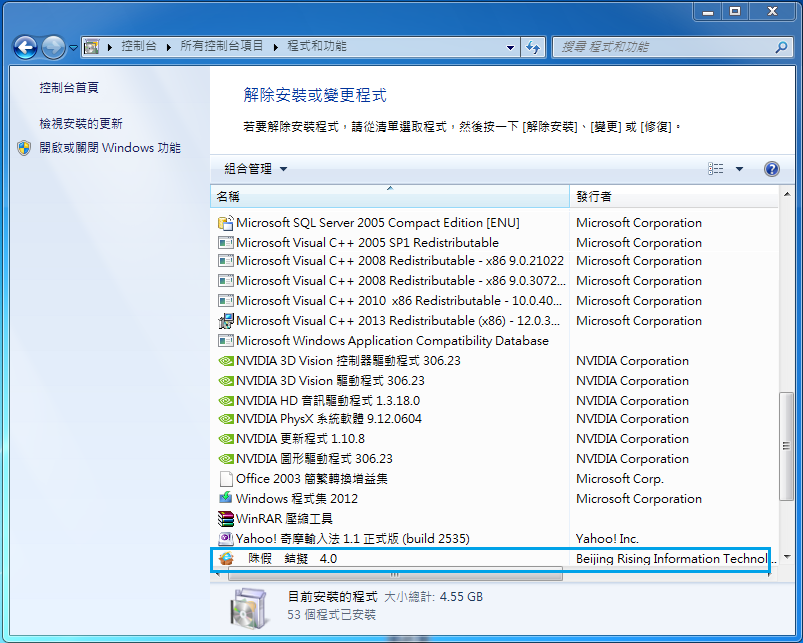Select NVIDIA PhysX 系統軟體 9.12.0604 entry
The width and height of the screenshot is (803, 643).
329,419
